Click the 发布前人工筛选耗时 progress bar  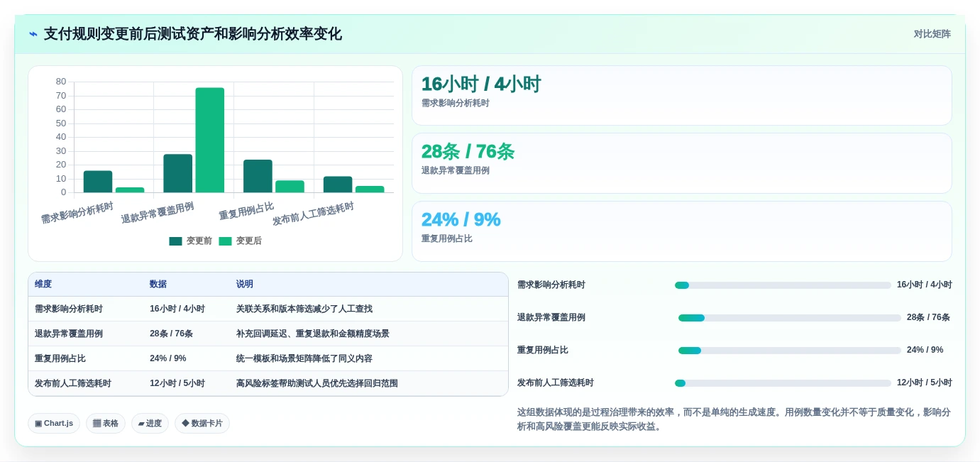pos(783,383)
